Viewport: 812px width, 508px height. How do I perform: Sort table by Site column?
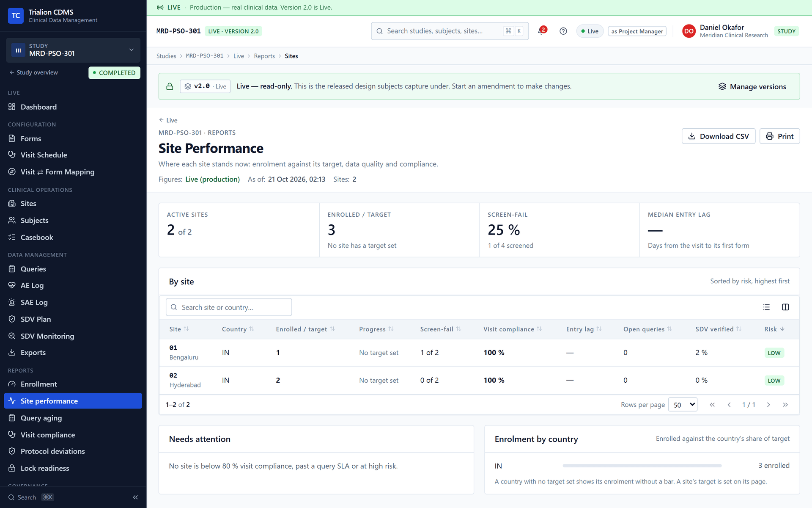(x=179, y=329)
